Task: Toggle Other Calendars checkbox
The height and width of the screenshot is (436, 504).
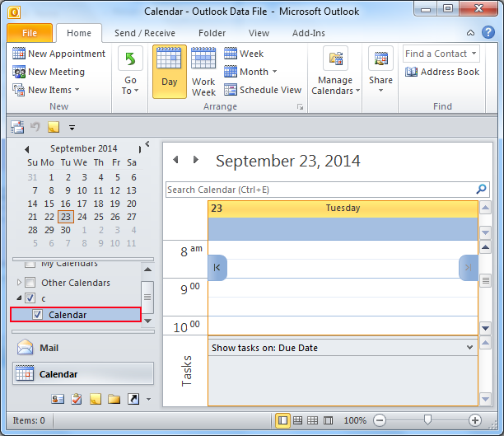Action: (30, 283)
